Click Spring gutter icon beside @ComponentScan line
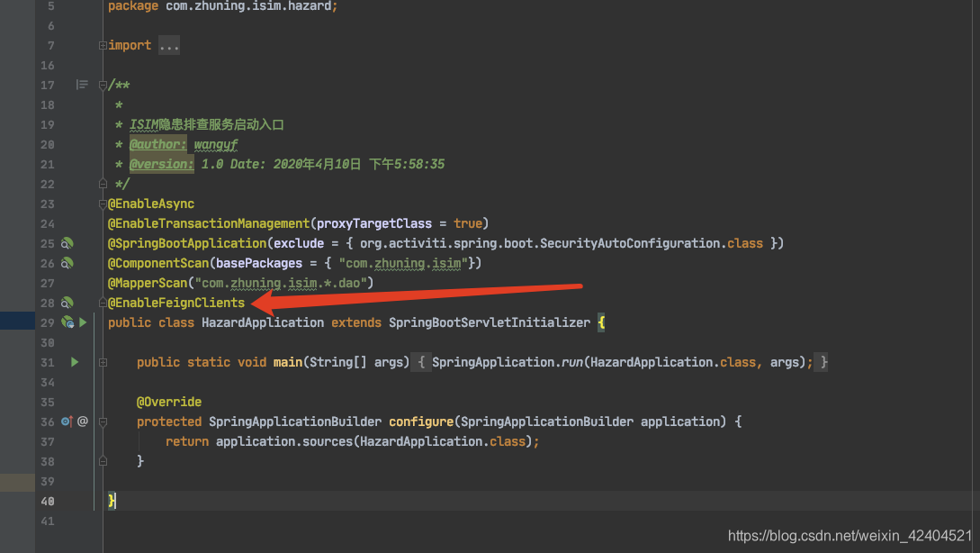 pyautogui.click(x=67, y=263)
